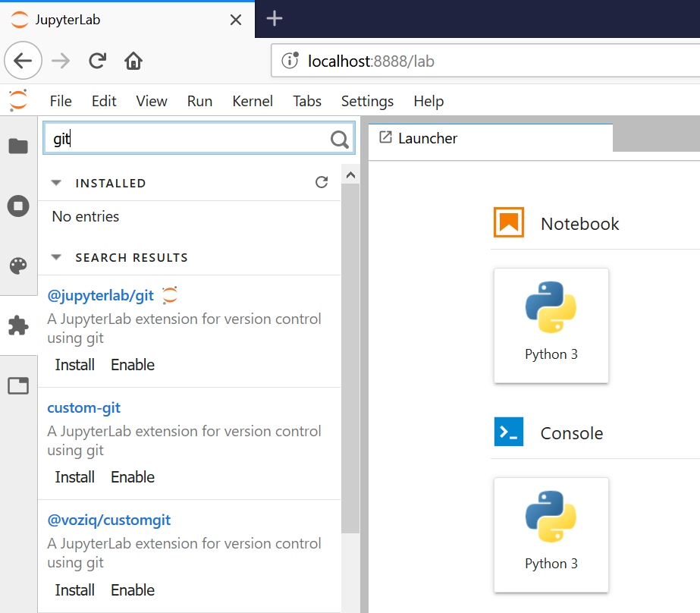Open the Kernel menu
This screenshot has width=700, height=613.
[x=253, y=101]
